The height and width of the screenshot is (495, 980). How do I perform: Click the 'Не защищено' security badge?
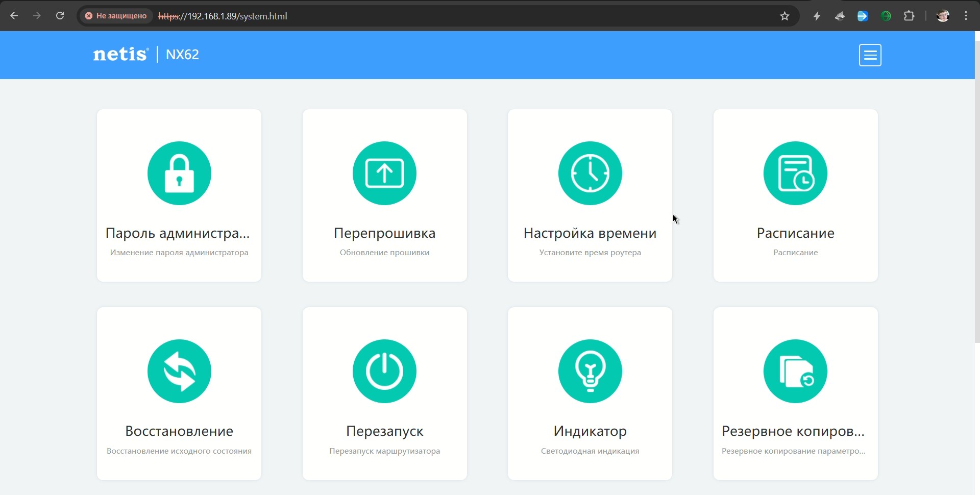click(x=116, y=16)
